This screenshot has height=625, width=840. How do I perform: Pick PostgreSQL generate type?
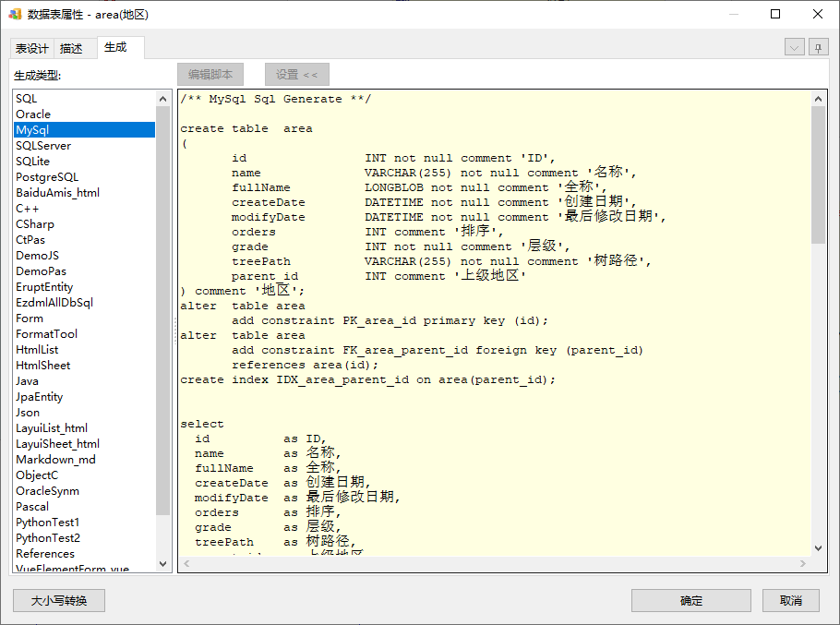84,176
